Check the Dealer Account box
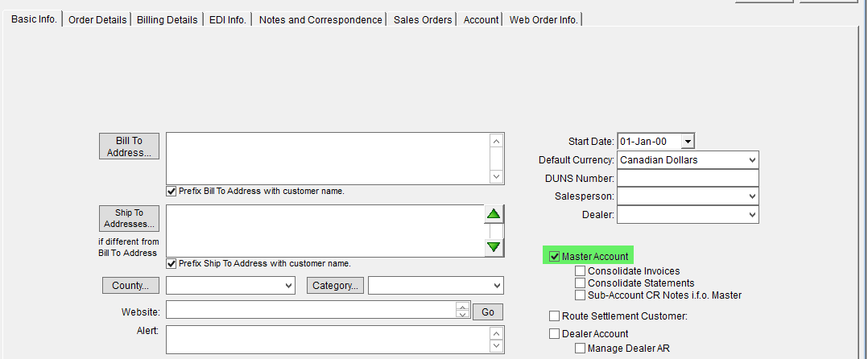The image size is (868, 359). (x=554, y=333)
